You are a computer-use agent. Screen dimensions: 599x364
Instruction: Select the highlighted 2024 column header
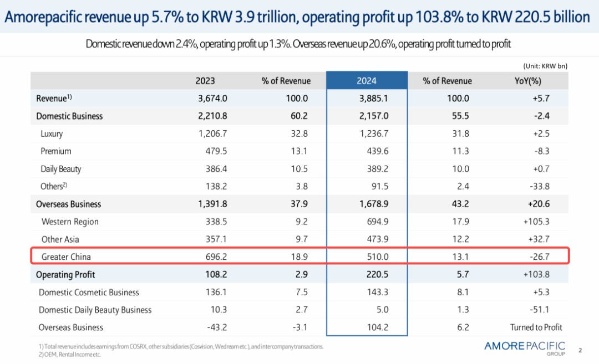point(367,81)
